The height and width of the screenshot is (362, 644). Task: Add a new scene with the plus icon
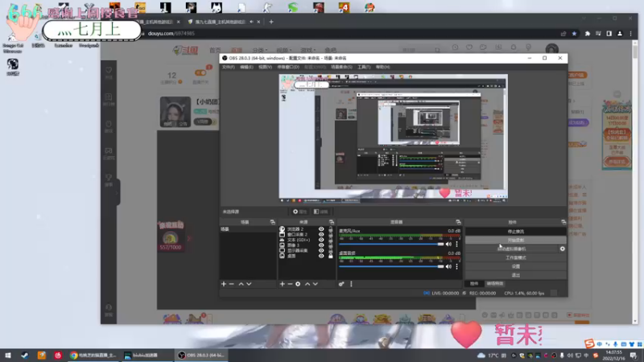tap(224, 284)
